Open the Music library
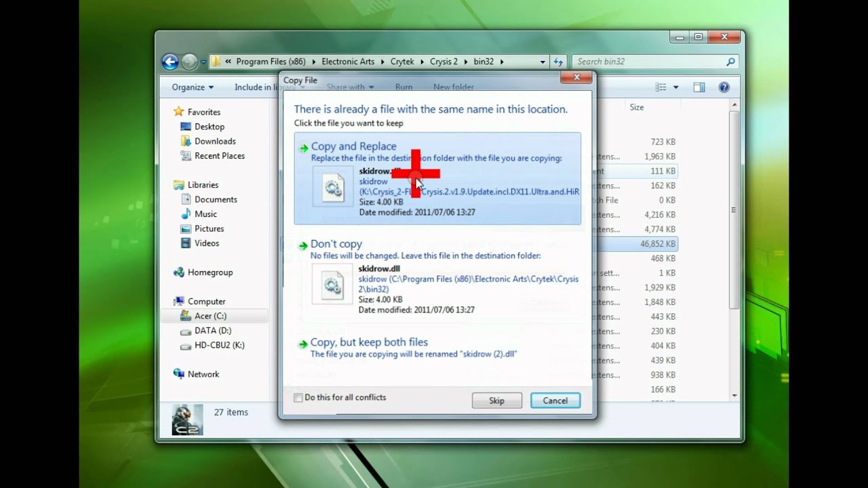The height and width of the screenshot is (488, 868). click(205, 214)
